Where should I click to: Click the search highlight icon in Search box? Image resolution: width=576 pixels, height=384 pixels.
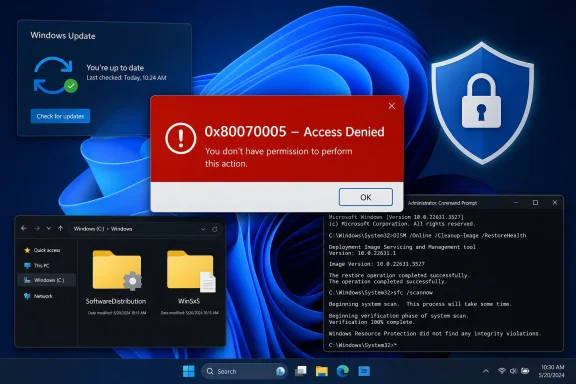(x=280, y=371)
